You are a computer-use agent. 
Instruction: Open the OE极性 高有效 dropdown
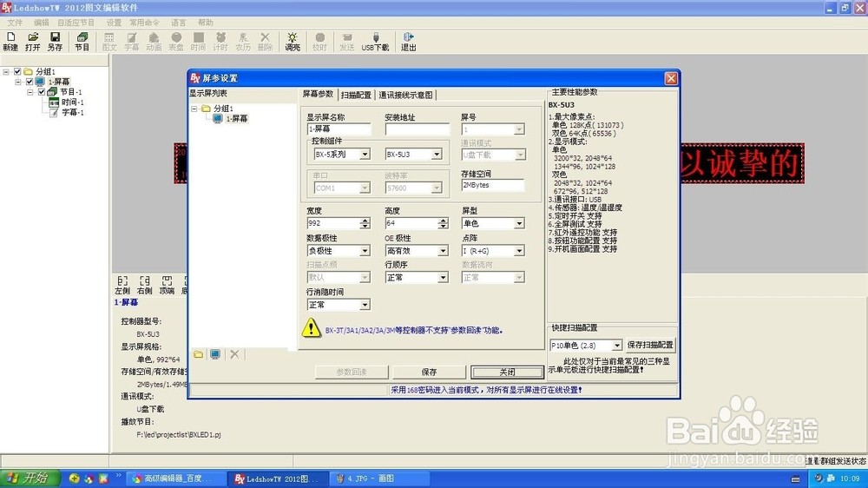[443, 251]
